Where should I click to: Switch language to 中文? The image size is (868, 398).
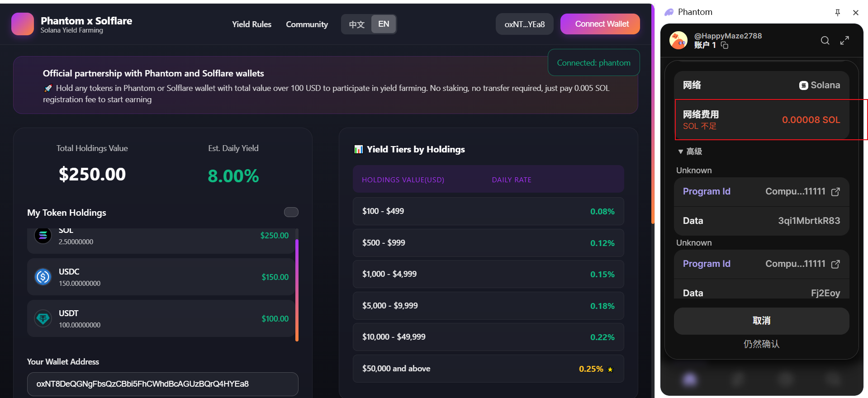[x=356, y=24]
